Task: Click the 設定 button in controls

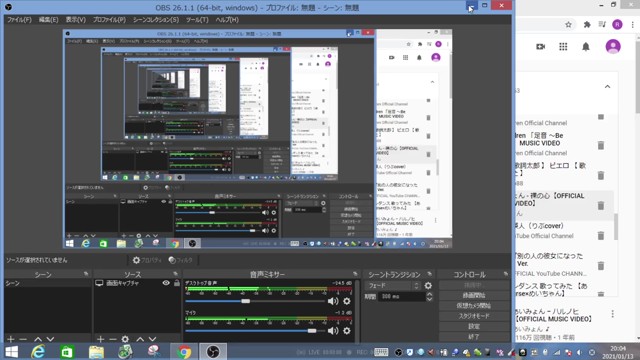Action: pyautogui.click(x=473, y=327)
